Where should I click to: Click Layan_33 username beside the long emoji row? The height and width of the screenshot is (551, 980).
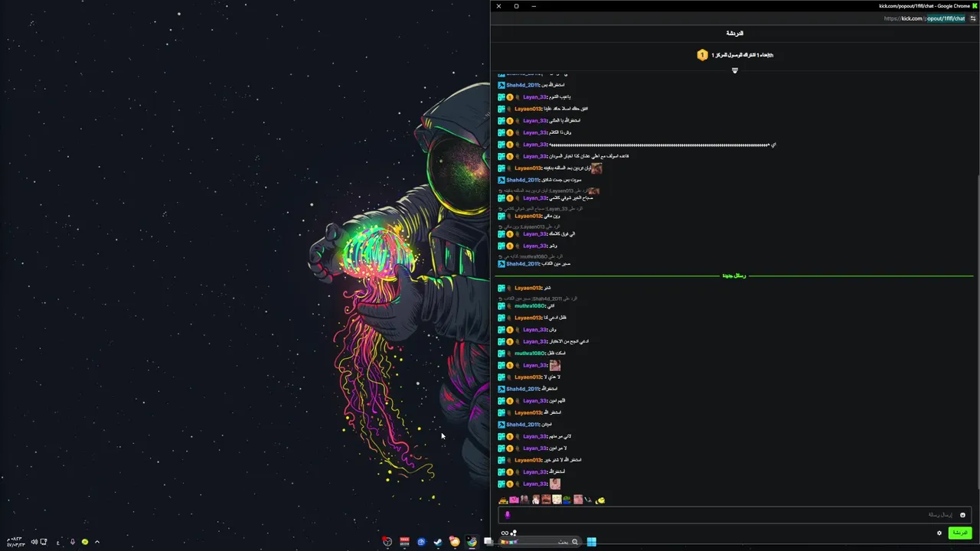(x=535, y=145)
